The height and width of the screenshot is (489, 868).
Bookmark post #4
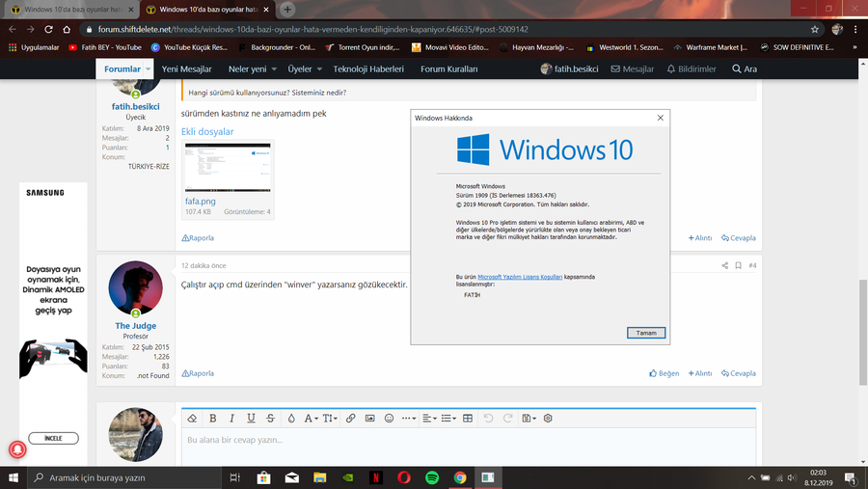tap(738, 266)
